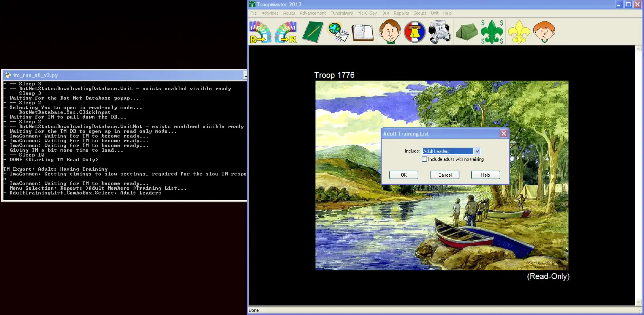
Task: Open the Rolodex card file icon
Action: [440, 32]
